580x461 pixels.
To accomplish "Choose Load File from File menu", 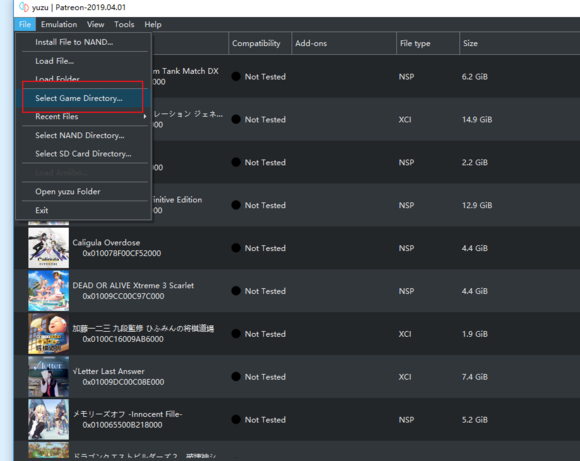I will pyautogui.click(x=84, y=61).
